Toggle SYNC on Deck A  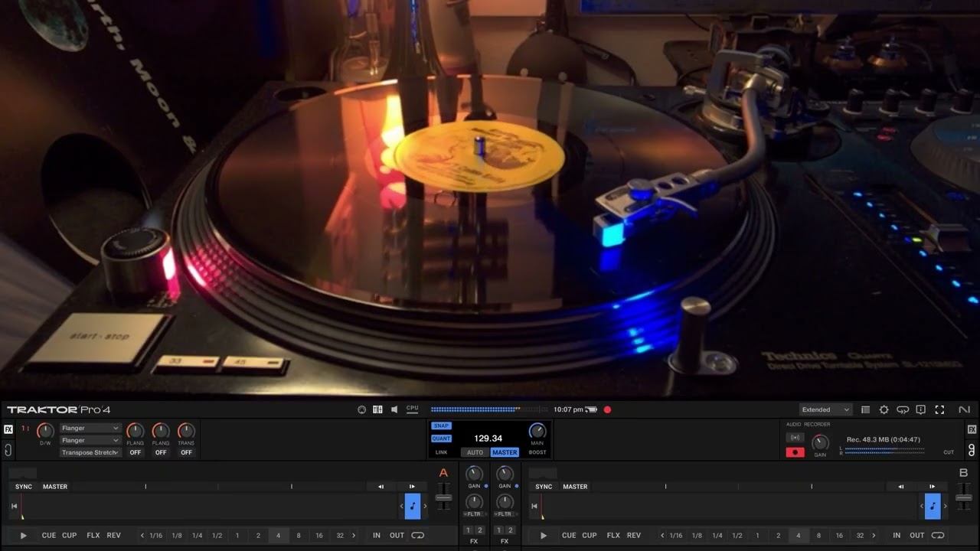coord(24,487)
